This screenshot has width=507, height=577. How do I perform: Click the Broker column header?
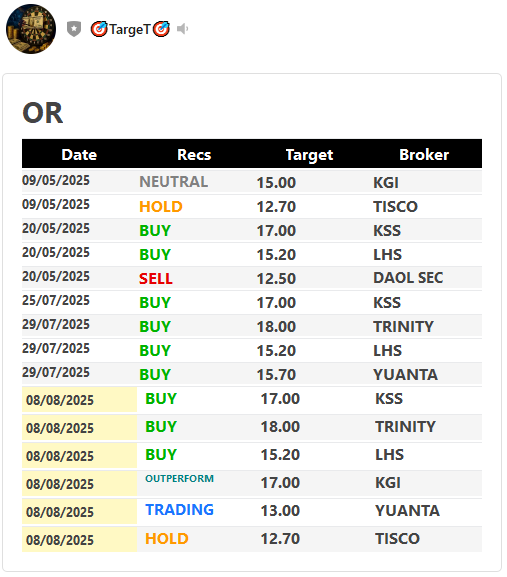(424, 155)
